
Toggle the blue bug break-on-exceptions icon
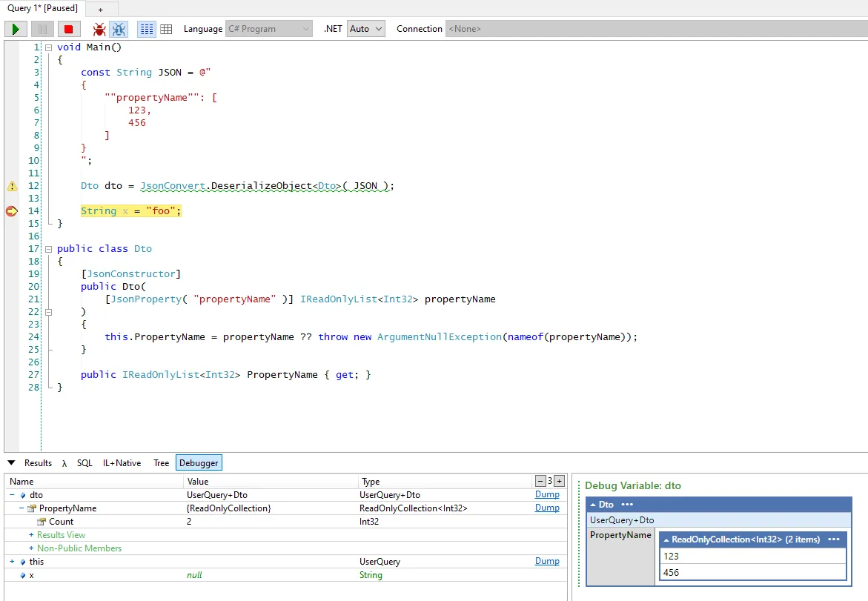pos(119,29)
